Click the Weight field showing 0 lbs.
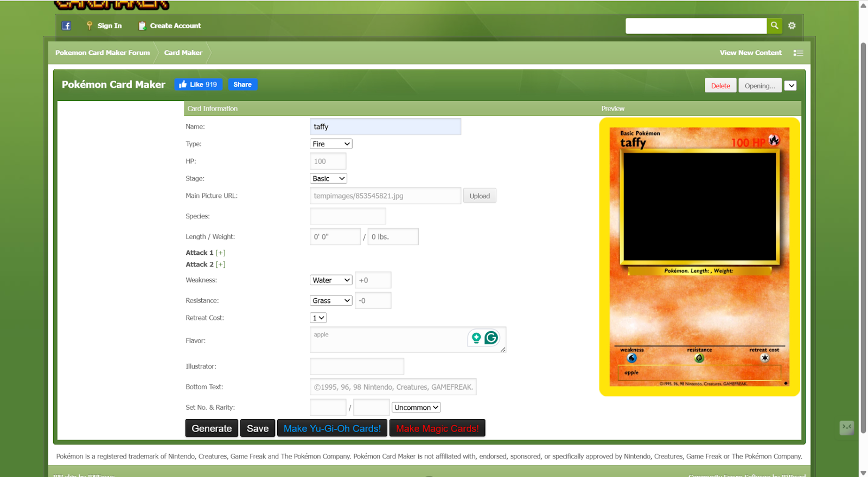The width and height of the screenshot is (868, 477). [393, 237]
